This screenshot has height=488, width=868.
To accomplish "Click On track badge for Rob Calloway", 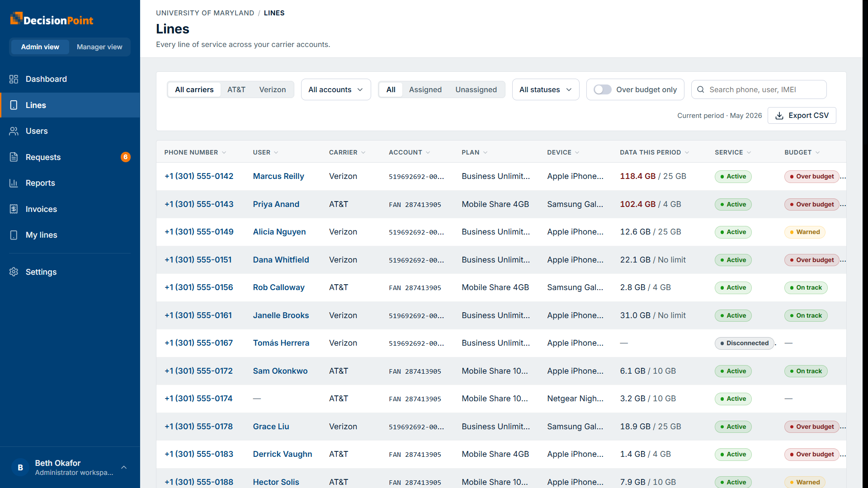I will tap(806, 287).
